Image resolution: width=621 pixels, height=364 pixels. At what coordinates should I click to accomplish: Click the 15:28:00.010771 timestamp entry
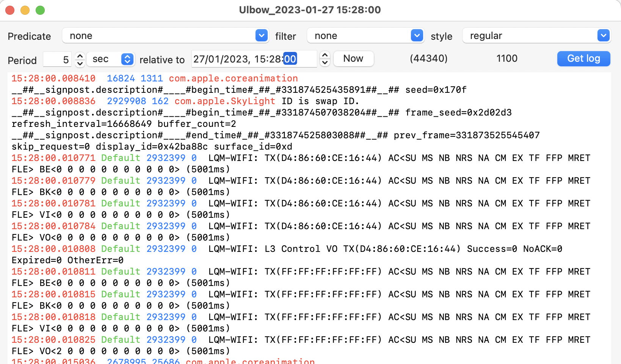click(53, 158)
